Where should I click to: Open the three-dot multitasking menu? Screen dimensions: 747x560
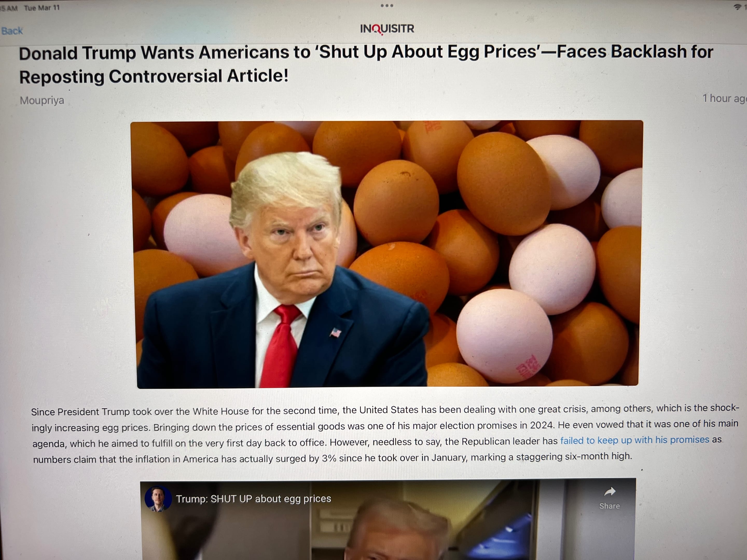387,6
